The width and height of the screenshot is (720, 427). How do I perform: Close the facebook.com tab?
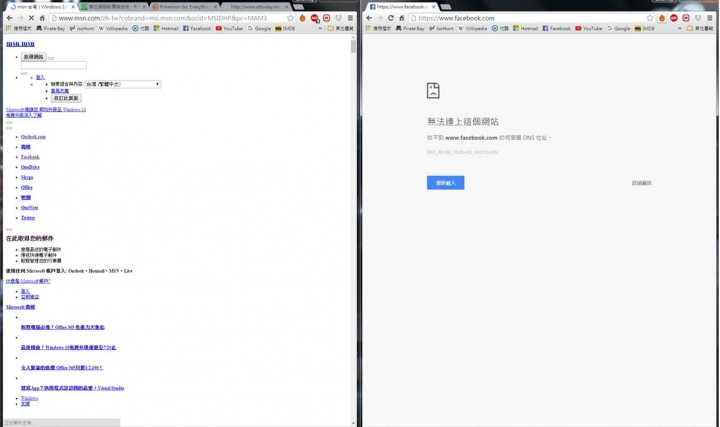[433, 7]
